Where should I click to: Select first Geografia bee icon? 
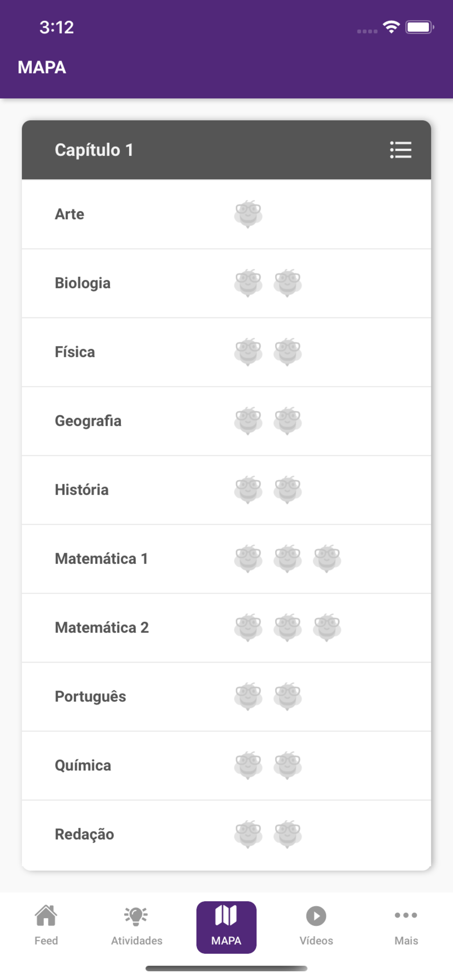pyautogui.click(x=248, y=421)
